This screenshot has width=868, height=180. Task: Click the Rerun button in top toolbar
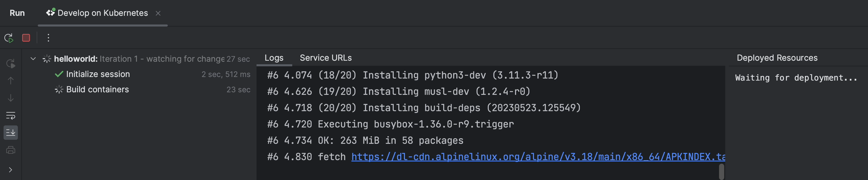[x=9, y=38]
